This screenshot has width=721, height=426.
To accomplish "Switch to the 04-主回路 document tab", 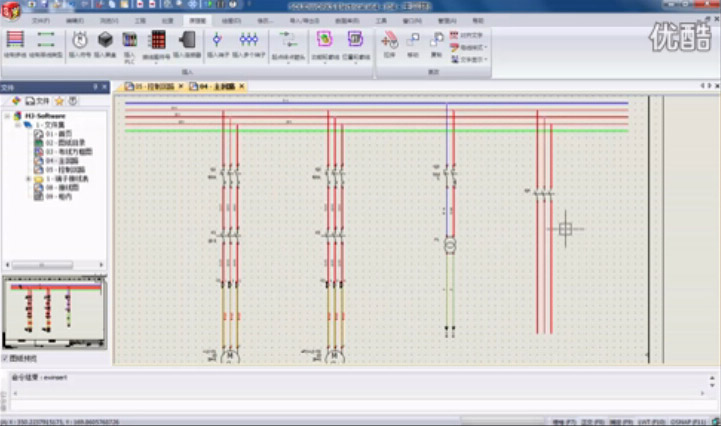I will click(x=216, y=86).
